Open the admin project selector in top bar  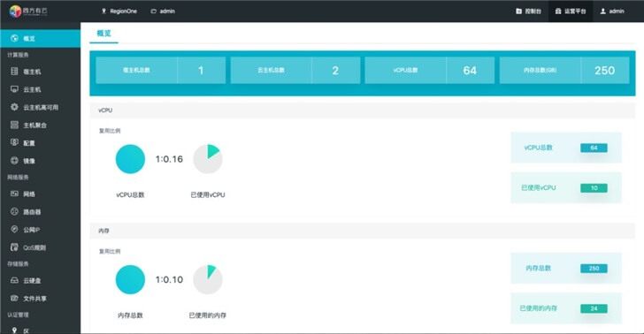163,11
